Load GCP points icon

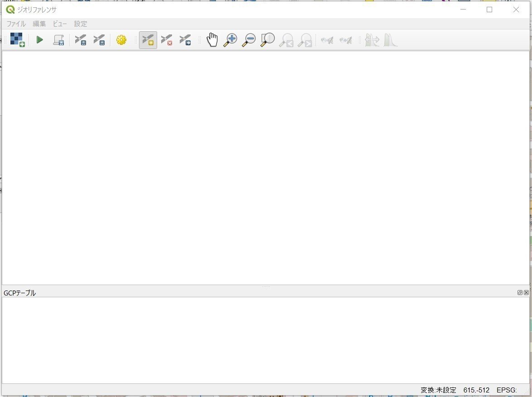(x=81, y=40)
